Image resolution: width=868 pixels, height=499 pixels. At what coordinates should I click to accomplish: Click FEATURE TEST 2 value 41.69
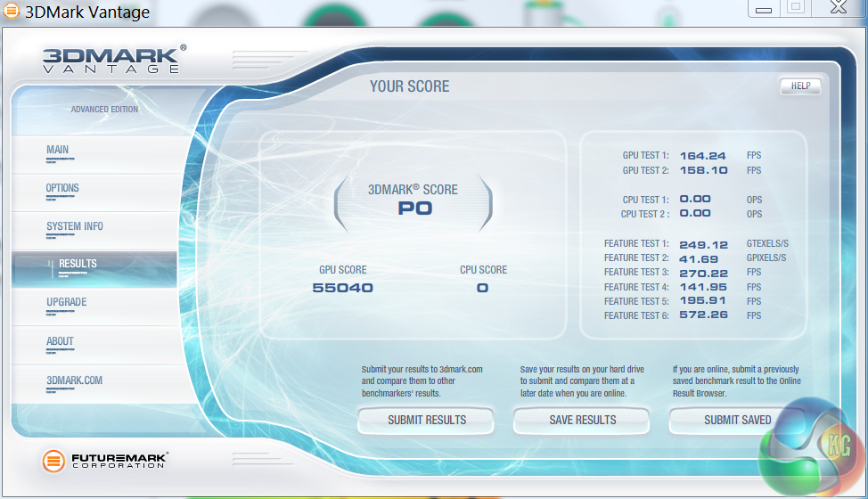click(699, 259)
